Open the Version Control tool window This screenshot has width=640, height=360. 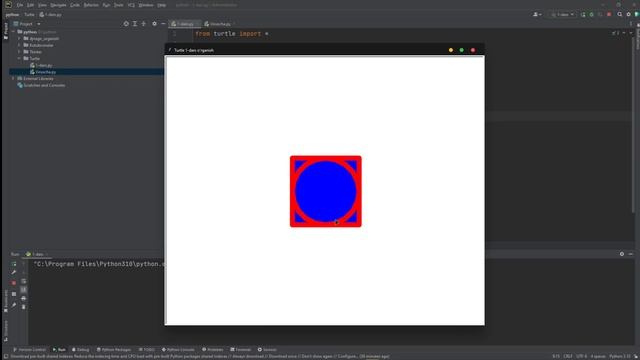point(29,350)
